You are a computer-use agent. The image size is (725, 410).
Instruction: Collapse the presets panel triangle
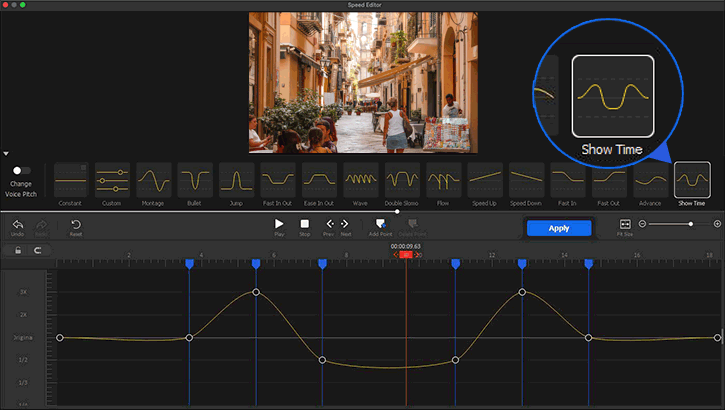point(6,154)
